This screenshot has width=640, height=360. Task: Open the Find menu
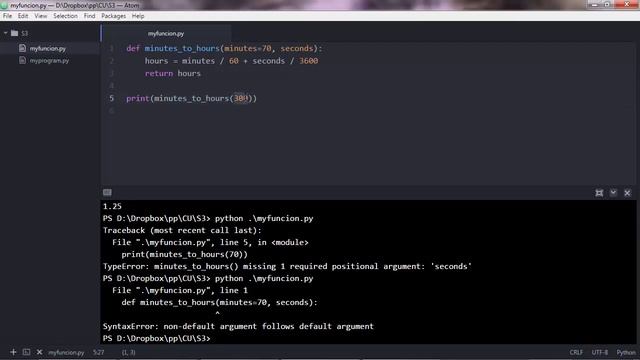point(89,16)
